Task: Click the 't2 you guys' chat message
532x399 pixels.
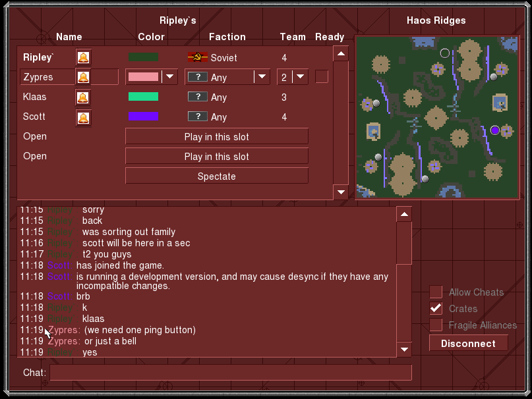Action: (107, 254)
